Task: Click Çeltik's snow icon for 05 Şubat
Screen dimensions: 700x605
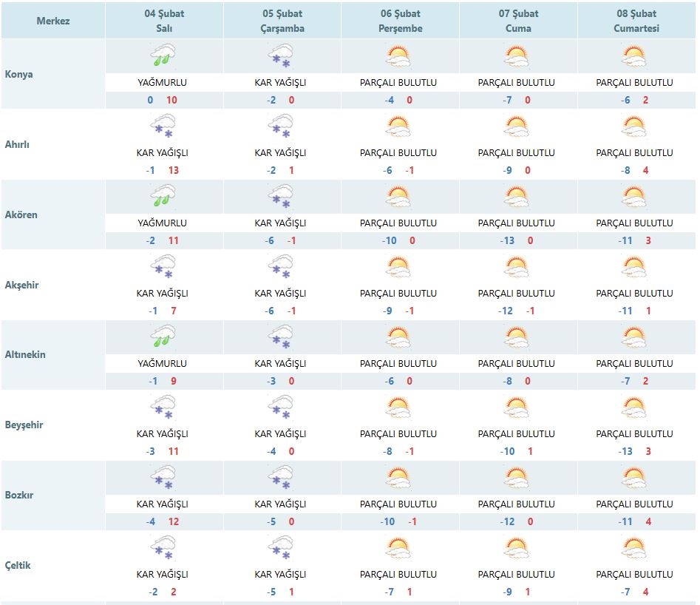Action: tap(281, 548)
